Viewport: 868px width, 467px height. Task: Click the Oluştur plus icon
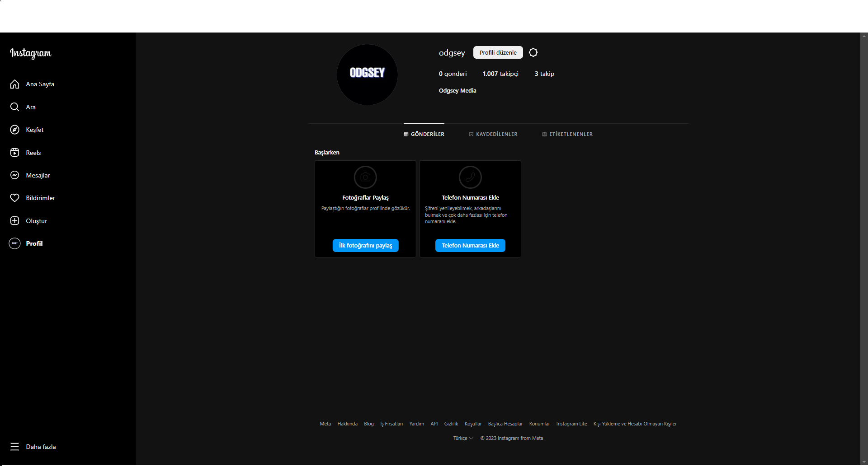click(x=15, y=221)
